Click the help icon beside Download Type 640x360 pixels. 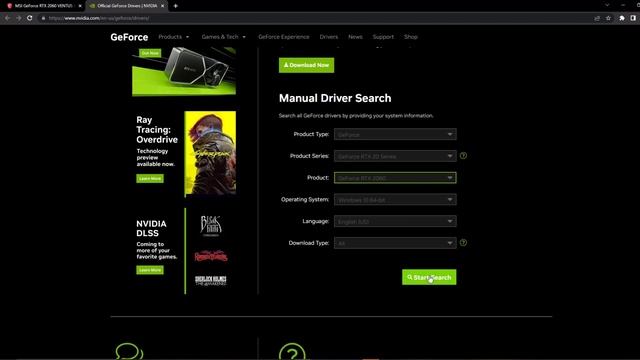point(463,243)
